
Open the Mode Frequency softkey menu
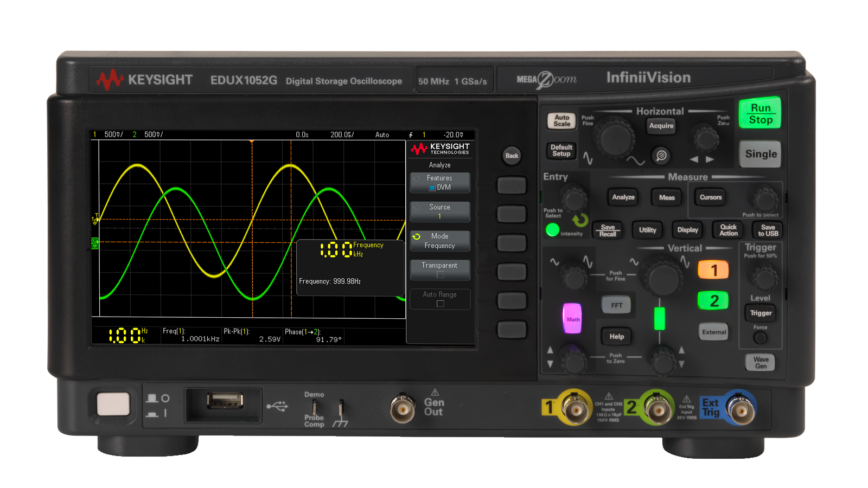440,241
